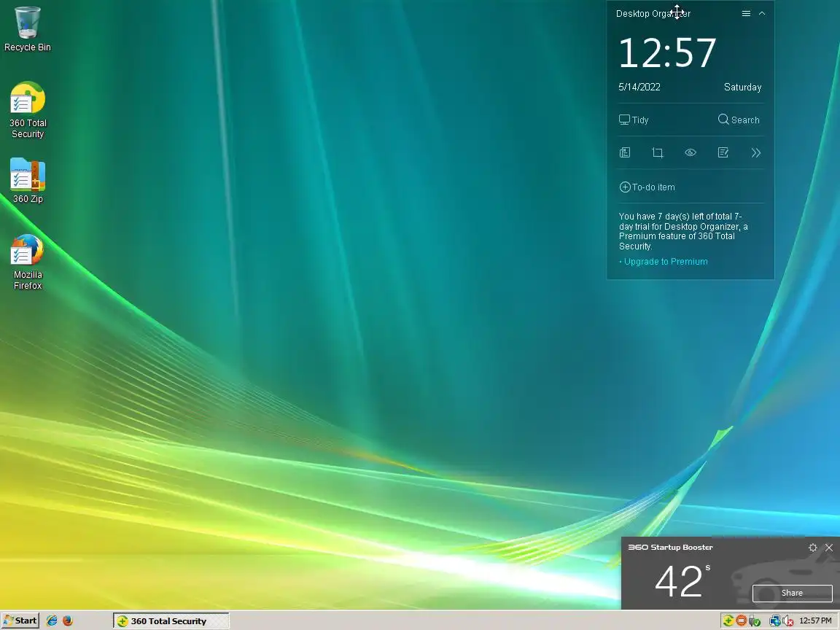
Task: Click Tidy in Desktop Organizer
Action: click(634, 120)
